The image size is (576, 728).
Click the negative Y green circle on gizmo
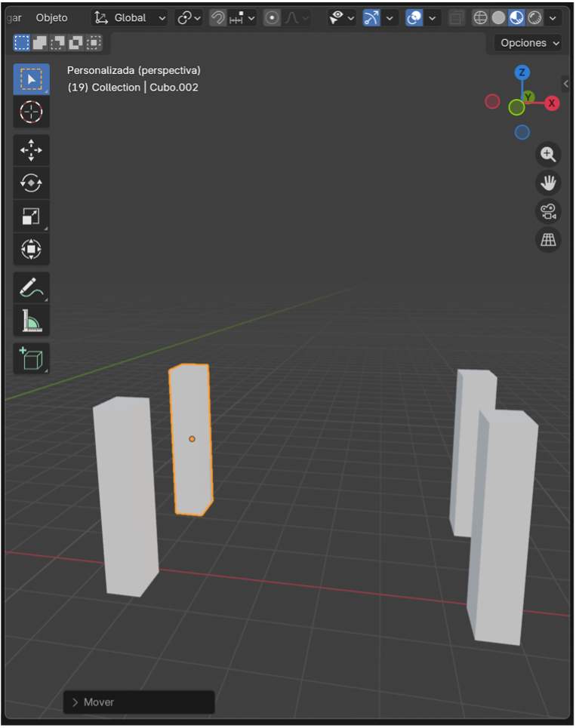coord(516,108)
